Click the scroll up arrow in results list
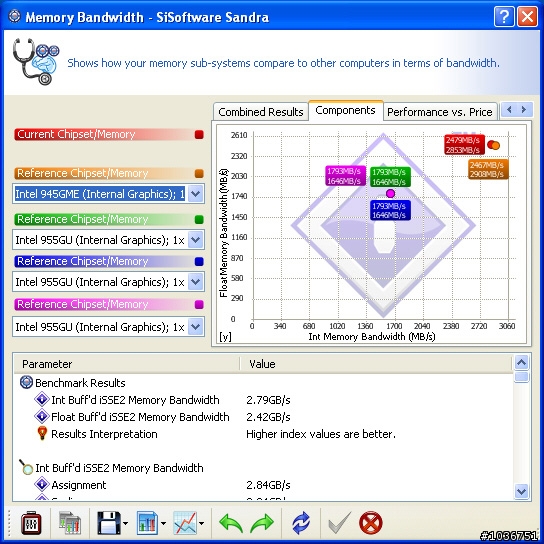 pyautogui.click(x=521, y=363)
